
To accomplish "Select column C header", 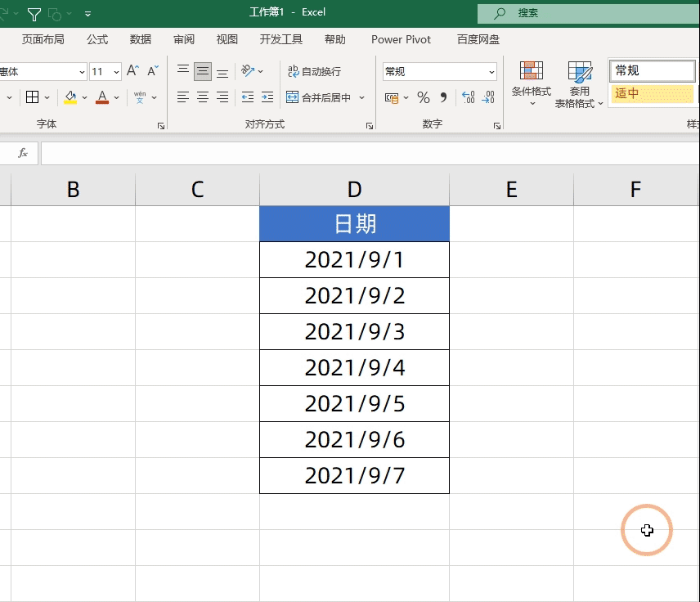I will point(197,190).
